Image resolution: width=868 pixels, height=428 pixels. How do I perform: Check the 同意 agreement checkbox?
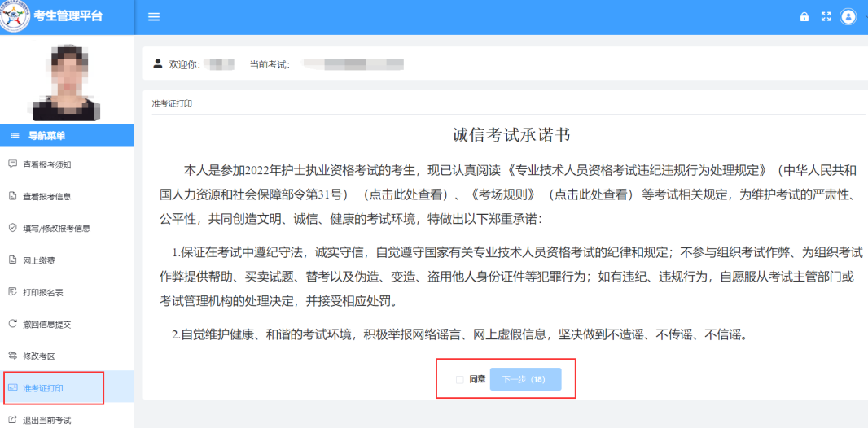[x=460, y=379]
